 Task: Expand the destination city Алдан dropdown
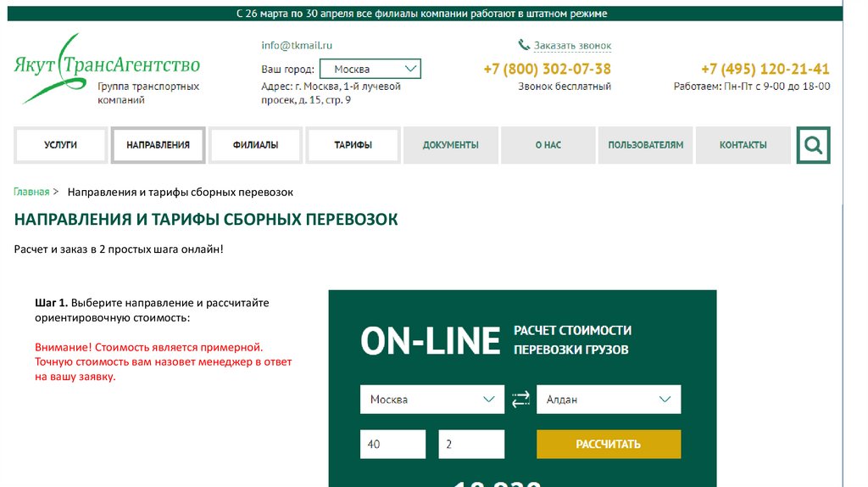tap(608, 400)
